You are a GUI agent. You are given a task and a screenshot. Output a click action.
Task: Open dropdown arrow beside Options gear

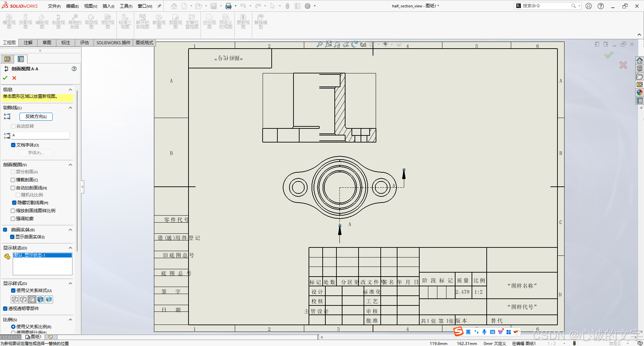click(x=315, y=6)
